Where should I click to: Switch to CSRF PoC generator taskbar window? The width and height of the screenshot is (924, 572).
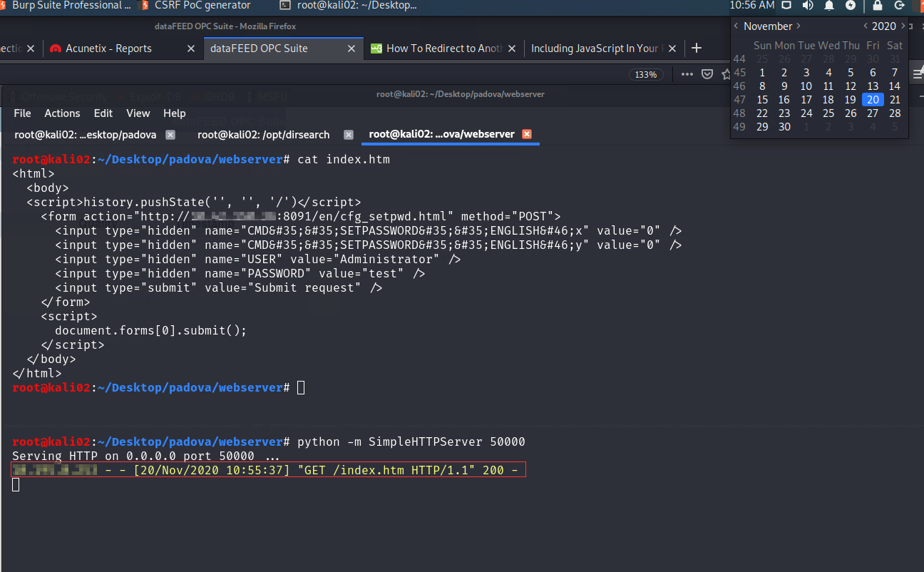click(196, 6)
